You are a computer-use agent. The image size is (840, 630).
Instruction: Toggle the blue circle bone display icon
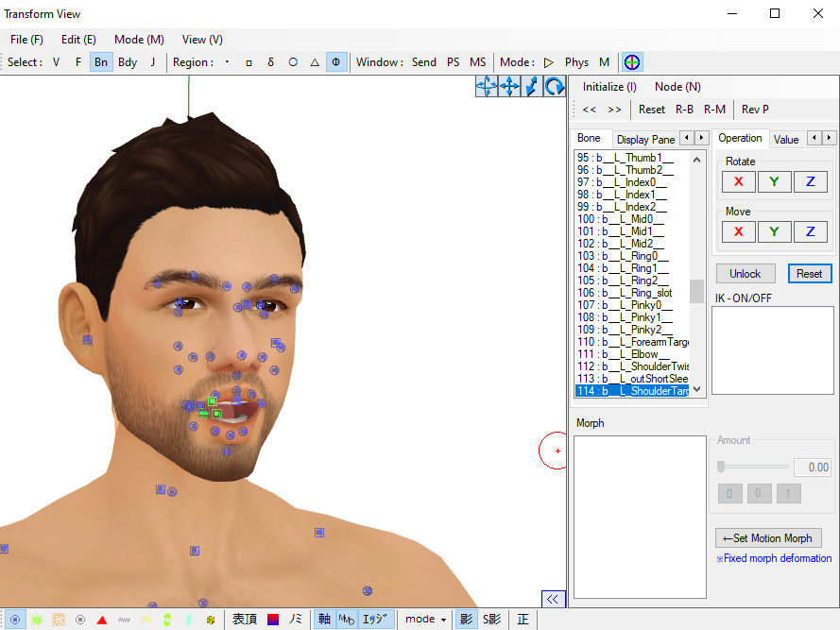pyautogui.click(x=15, y=620)
